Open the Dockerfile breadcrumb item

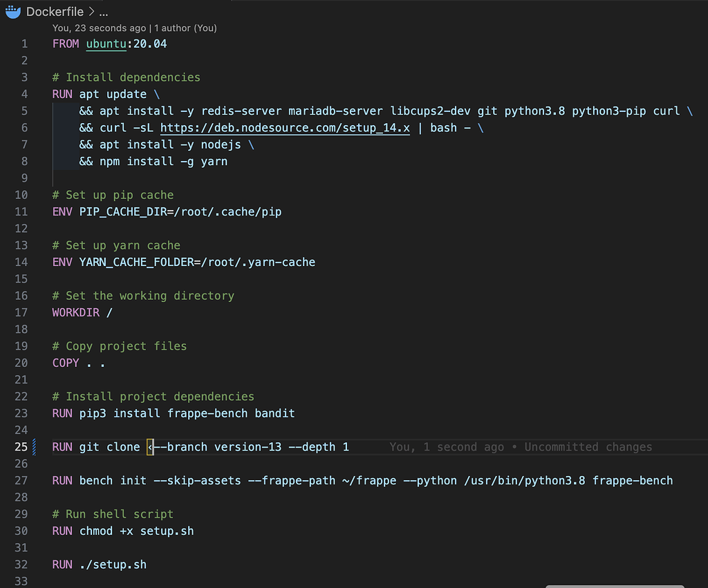tap(55, 12)
